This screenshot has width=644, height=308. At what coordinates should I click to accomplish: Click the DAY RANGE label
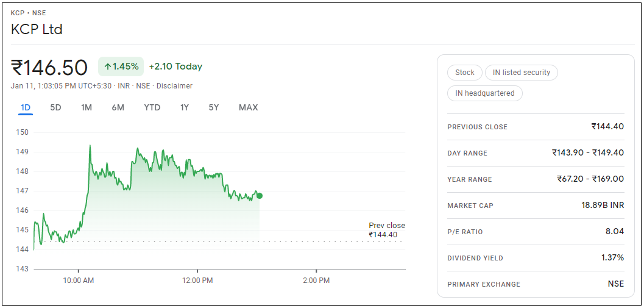pyautogui.click(x=467, y=153)
